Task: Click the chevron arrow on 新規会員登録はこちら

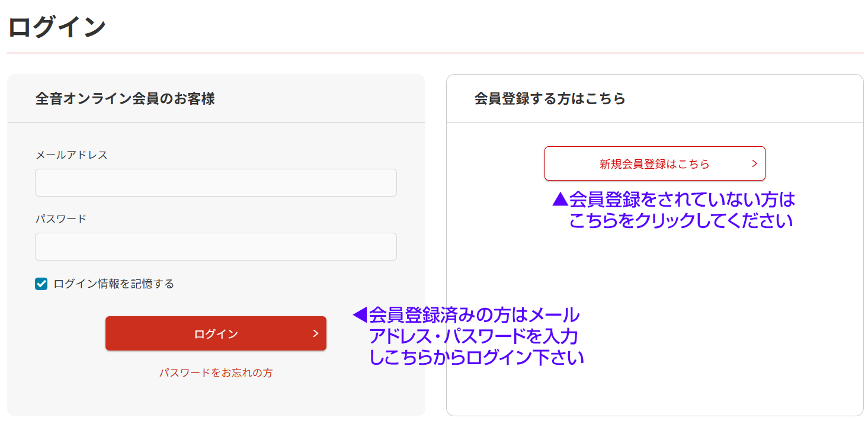Action: point(754,163)
